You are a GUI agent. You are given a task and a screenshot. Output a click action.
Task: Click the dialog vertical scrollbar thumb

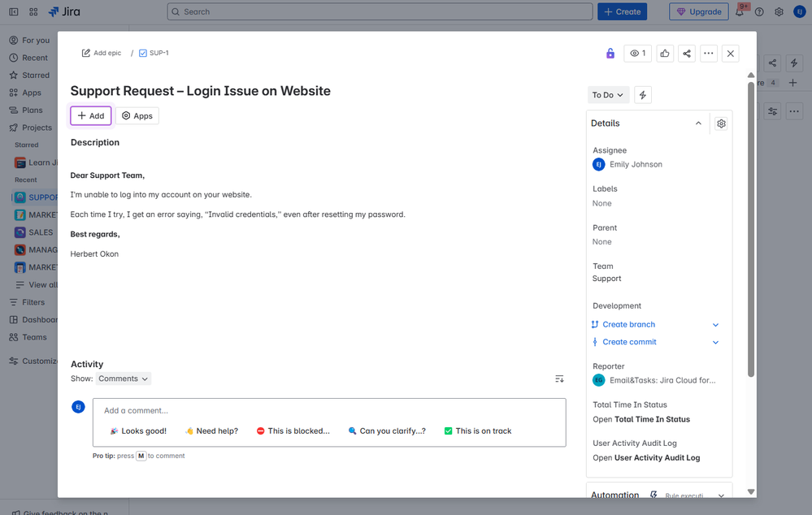[x=751, y=229]
